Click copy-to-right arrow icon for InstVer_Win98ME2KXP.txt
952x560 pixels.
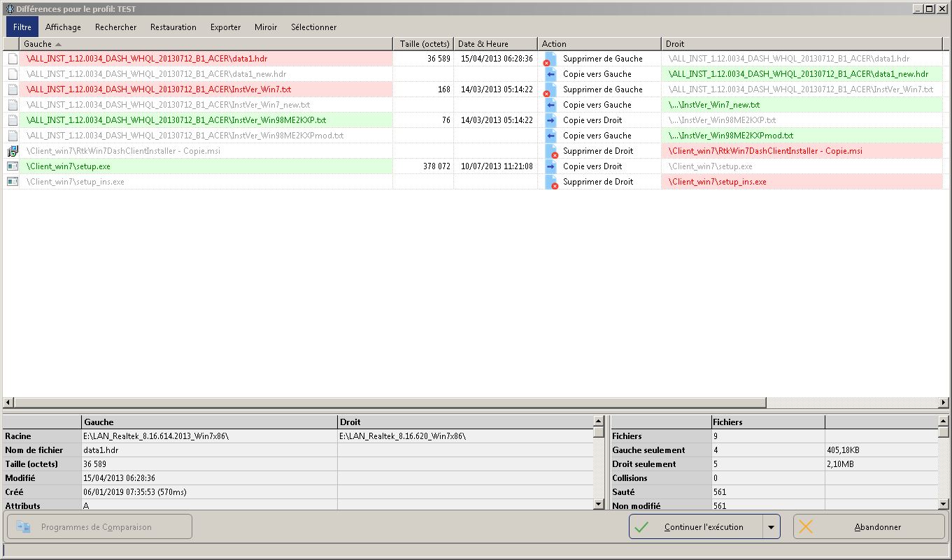550,120
